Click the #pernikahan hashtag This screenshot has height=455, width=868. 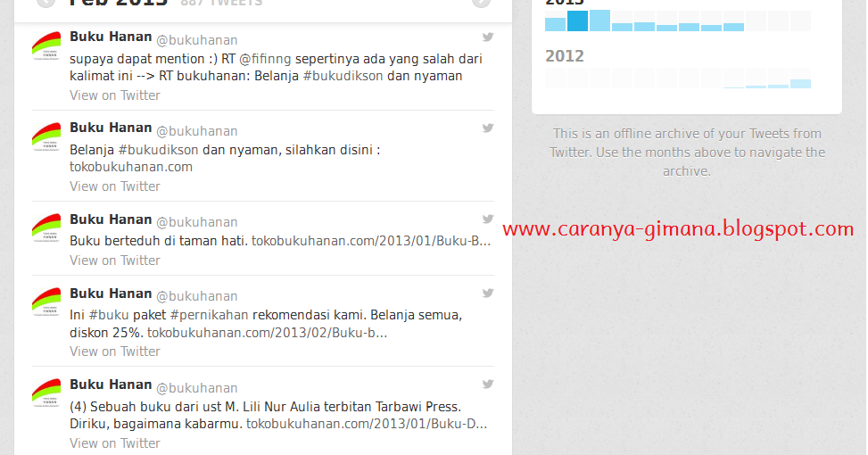210,315
